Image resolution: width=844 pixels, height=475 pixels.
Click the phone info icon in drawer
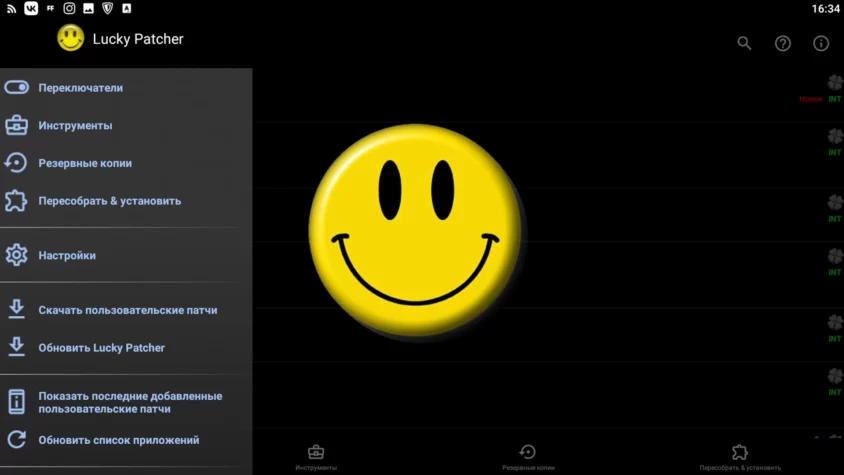pyautogui.click(x=16, y=402)
